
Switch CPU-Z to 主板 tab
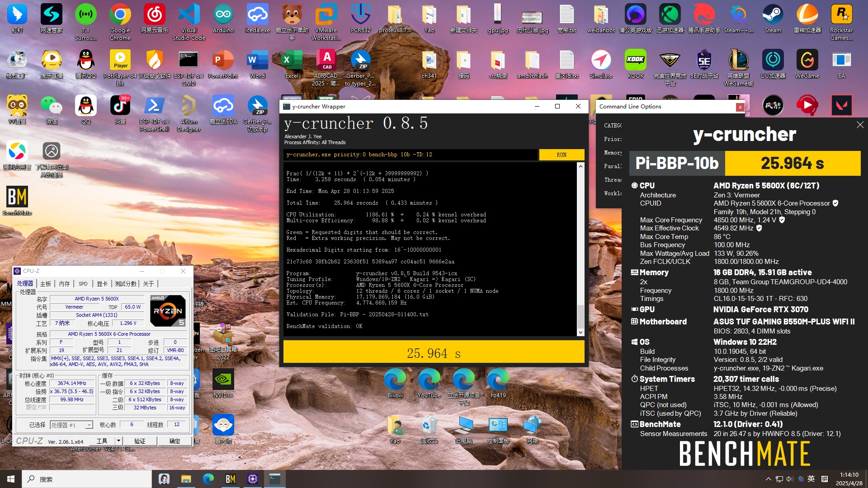[46, 284]
